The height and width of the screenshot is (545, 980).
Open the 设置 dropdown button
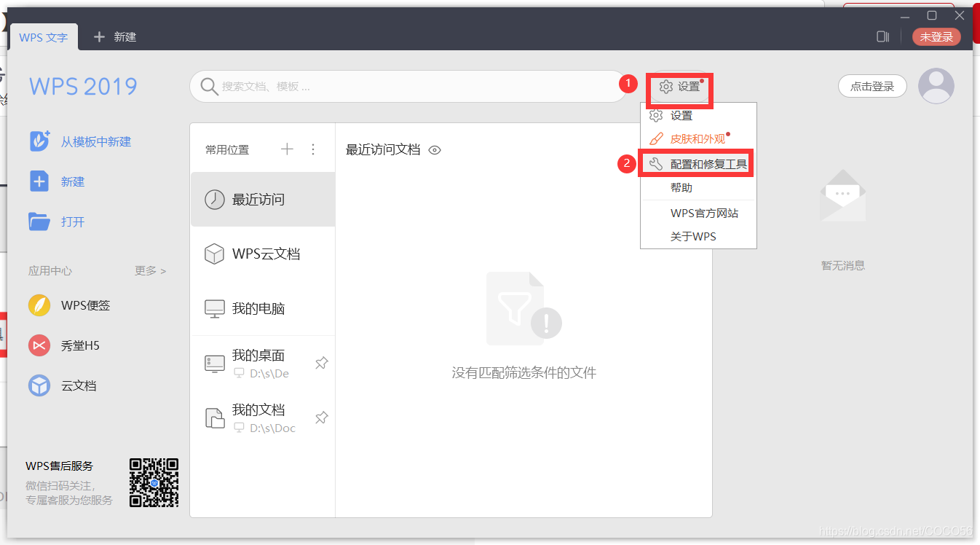click(679, 87)
